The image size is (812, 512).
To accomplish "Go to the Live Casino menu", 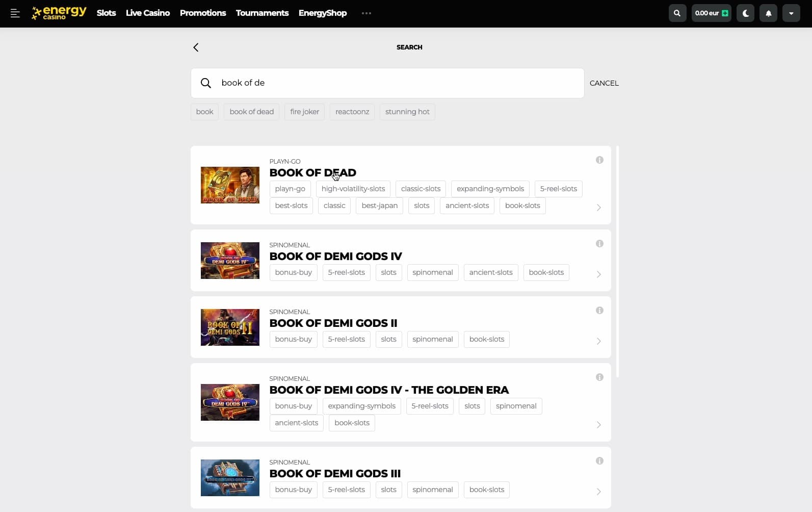I will point(148,13).
